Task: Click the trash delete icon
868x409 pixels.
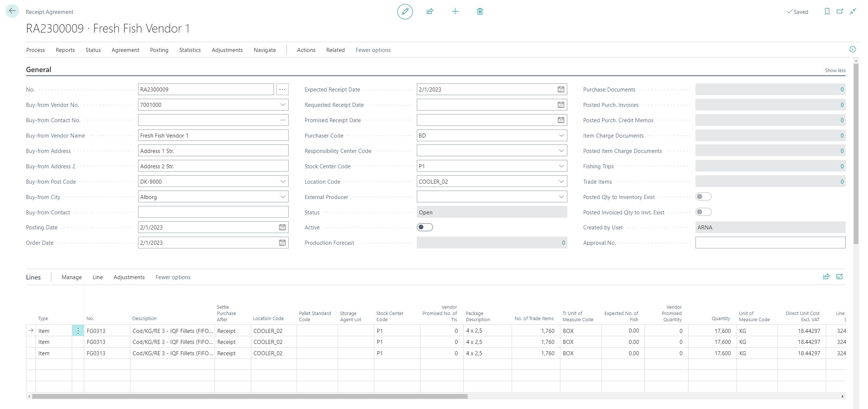Action: tap(480, 12)
